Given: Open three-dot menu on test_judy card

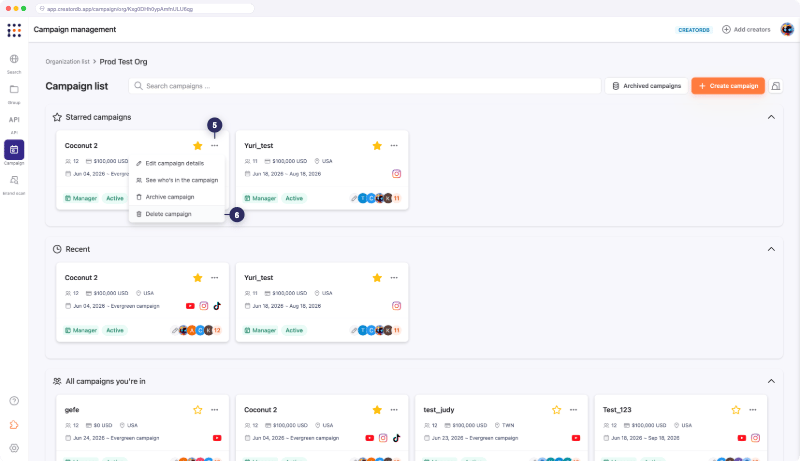Looking at the screenshot, I should coord(573,410).
